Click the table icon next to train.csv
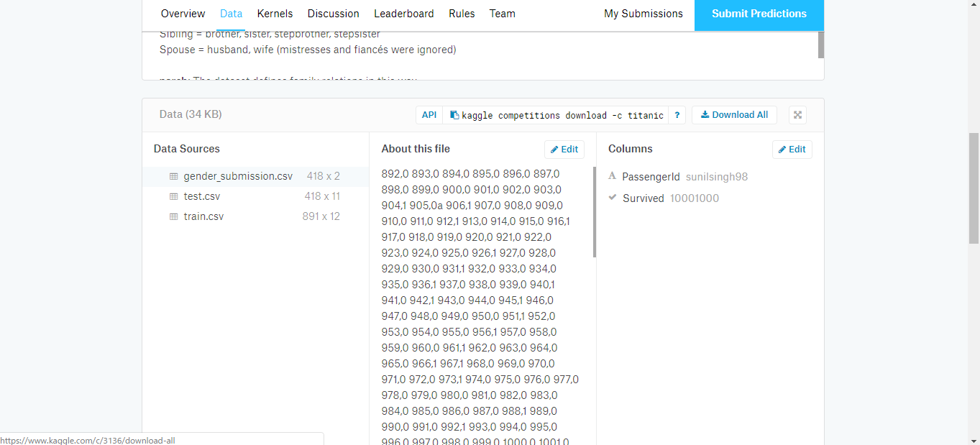This screenshot has height=445, width=980. [x=173, y=216]
